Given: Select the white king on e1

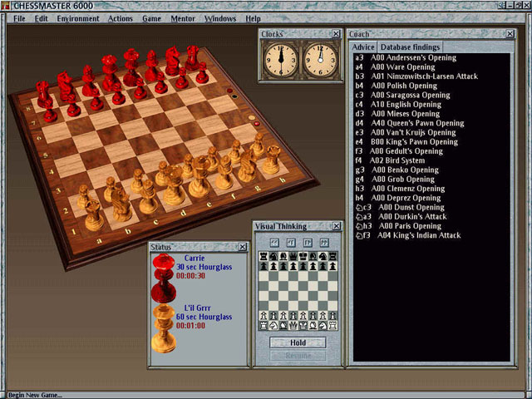Looking at the screenshot, I should [x=199, y=176].
